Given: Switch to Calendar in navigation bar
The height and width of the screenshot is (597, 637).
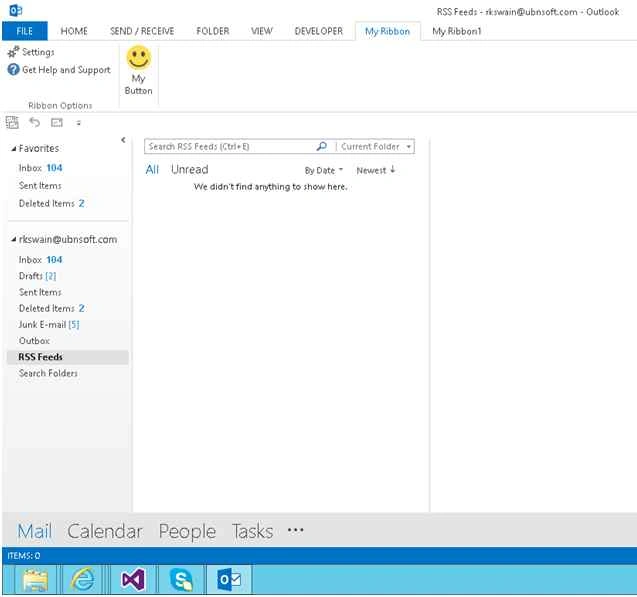Looking at the screenshot, I should pyautogui.click(x=105, y=531).
